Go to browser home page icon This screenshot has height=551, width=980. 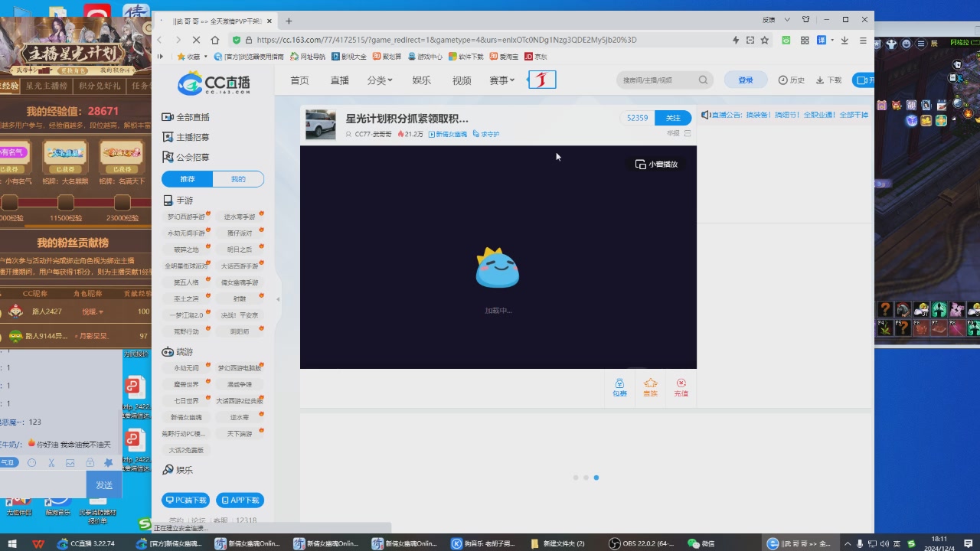tap(215, 40)
